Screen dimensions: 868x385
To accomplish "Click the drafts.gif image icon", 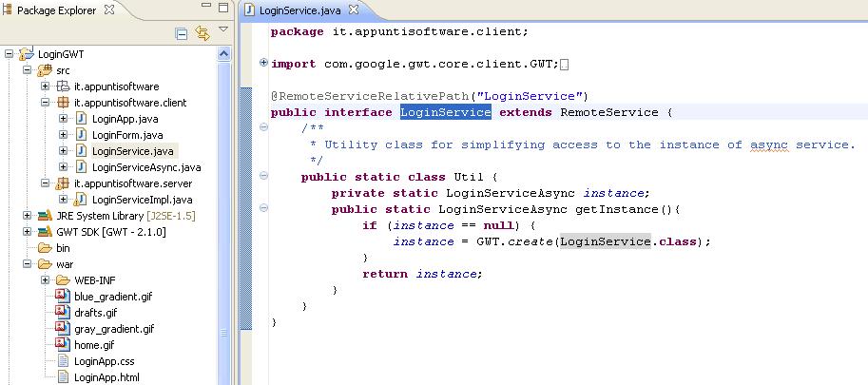I will pyautogui.click(x=63, y=312).
